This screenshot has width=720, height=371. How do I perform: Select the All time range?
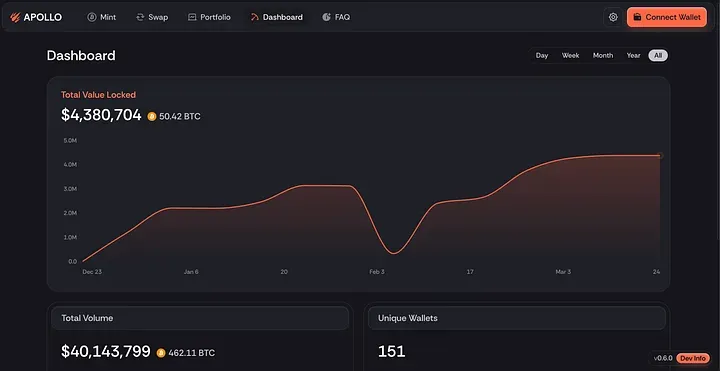(658, 56)
